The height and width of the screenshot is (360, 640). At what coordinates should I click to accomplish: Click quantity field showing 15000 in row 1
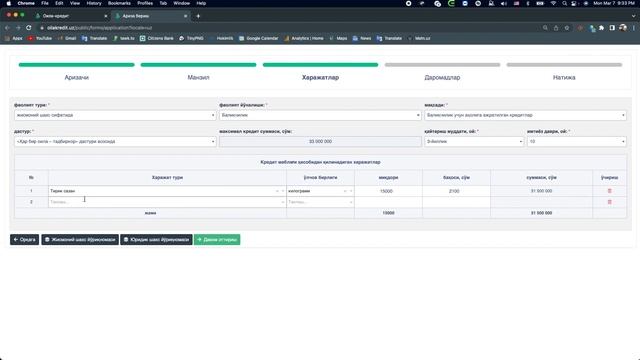(x=388, y=191)
